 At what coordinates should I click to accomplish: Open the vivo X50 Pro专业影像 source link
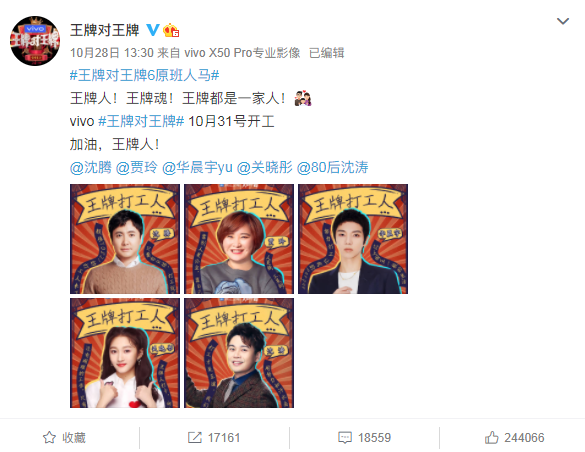(x=242, y=53)
